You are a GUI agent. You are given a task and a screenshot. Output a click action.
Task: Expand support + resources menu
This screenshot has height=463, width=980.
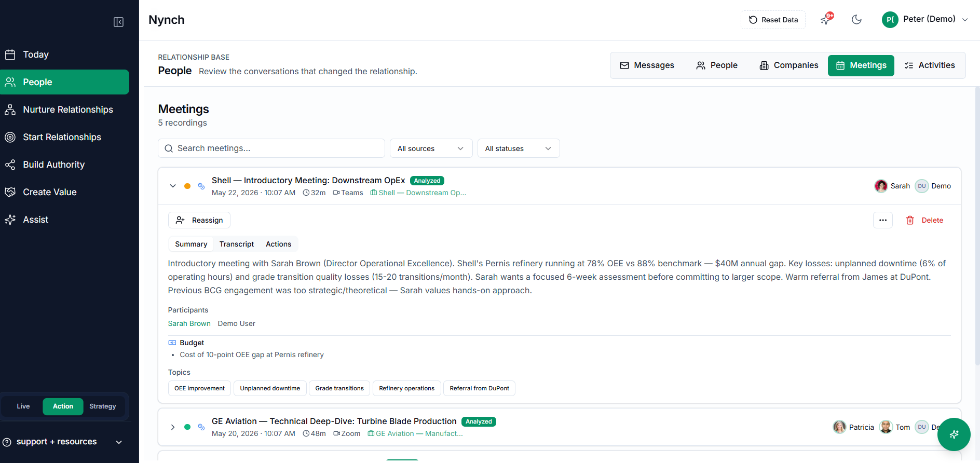62,442
